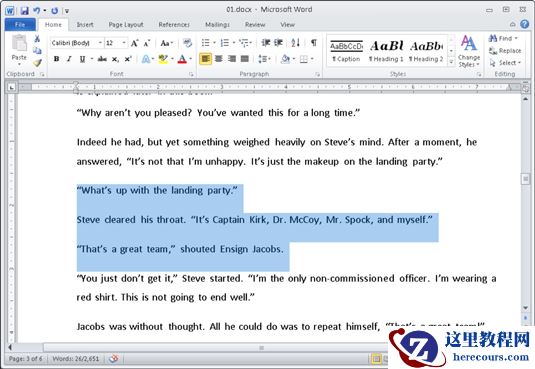Expand the Styles gallery More arrow
The image size is (535, 369).
point(451,62)
